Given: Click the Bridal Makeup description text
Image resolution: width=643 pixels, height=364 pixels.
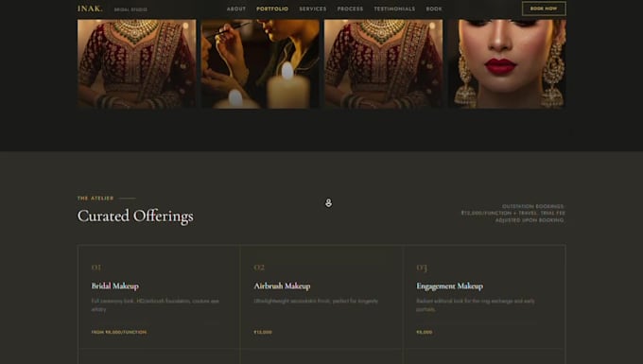Looking at the screenshot, I should coord(155,305).
